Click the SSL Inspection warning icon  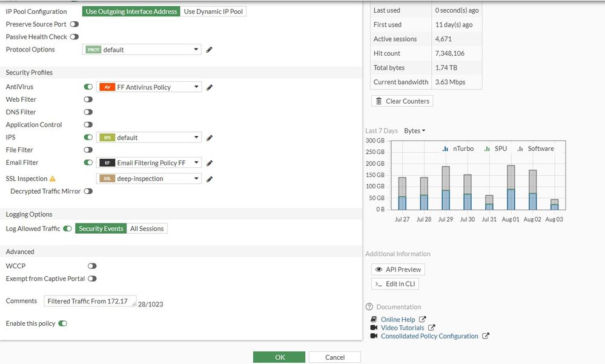(53, 179)
